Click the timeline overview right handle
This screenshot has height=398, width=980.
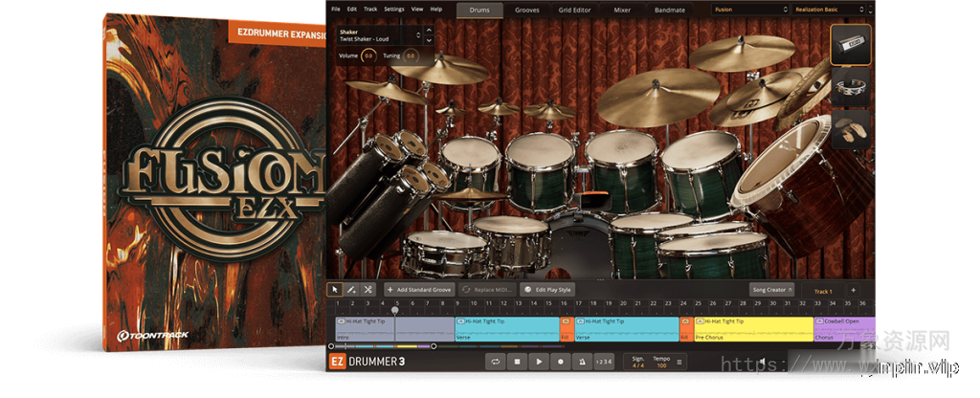click(x=434, y=346)
